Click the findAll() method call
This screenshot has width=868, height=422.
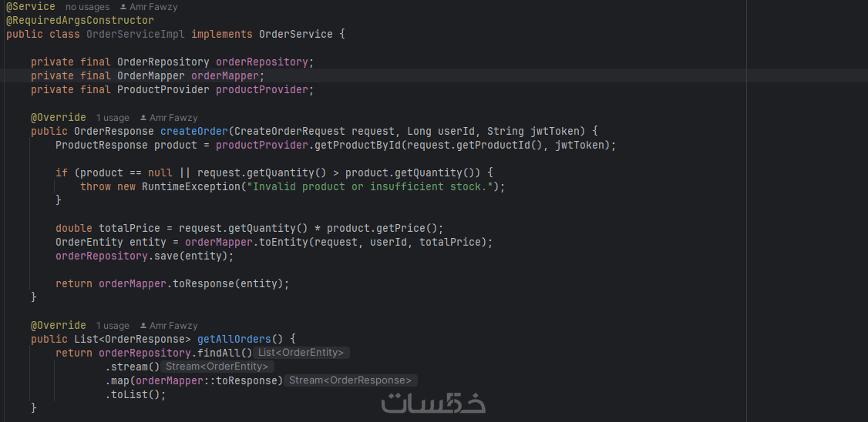[225, 353]
